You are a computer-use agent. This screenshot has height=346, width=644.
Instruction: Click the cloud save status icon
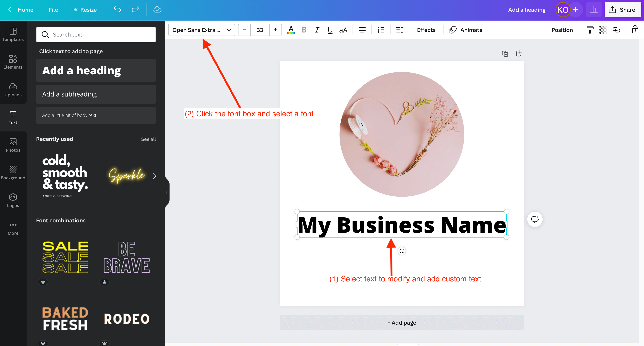tap(157, 10)
